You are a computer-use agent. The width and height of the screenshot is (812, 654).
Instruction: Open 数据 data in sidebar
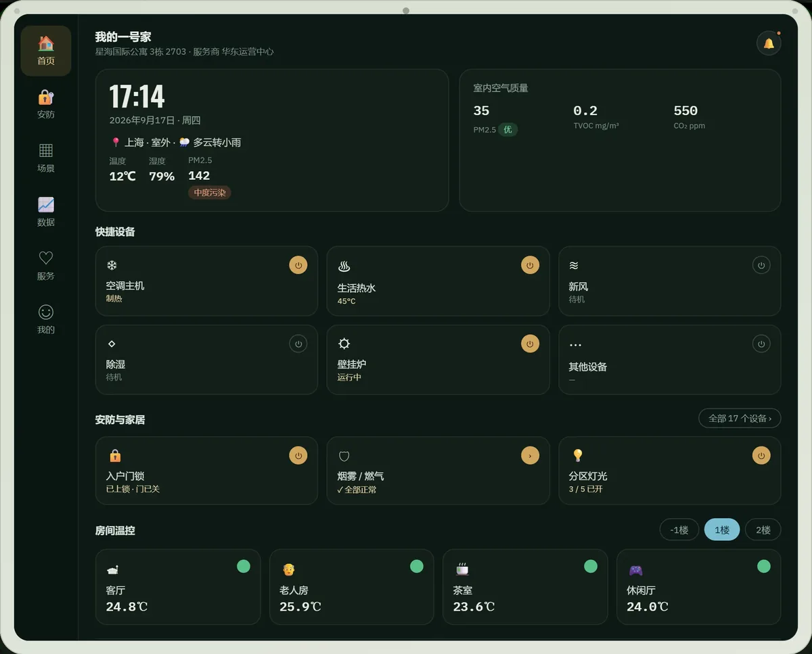(x=46, y=212)
